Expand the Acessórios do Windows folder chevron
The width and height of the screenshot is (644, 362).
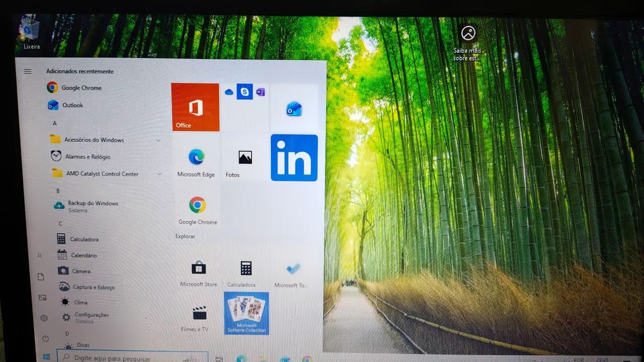coord(158,140)
